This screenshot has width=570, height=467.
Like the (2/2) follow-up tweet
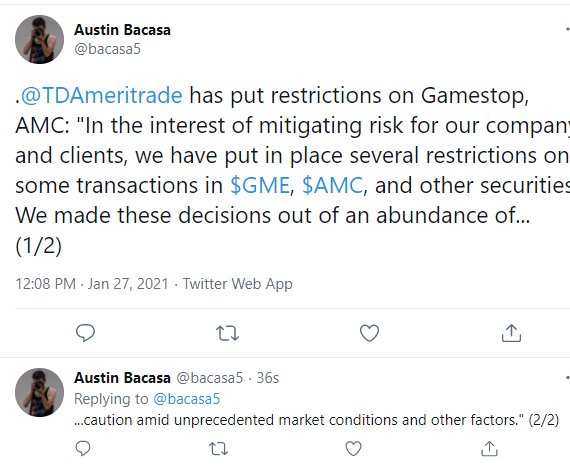click(353, 448)
